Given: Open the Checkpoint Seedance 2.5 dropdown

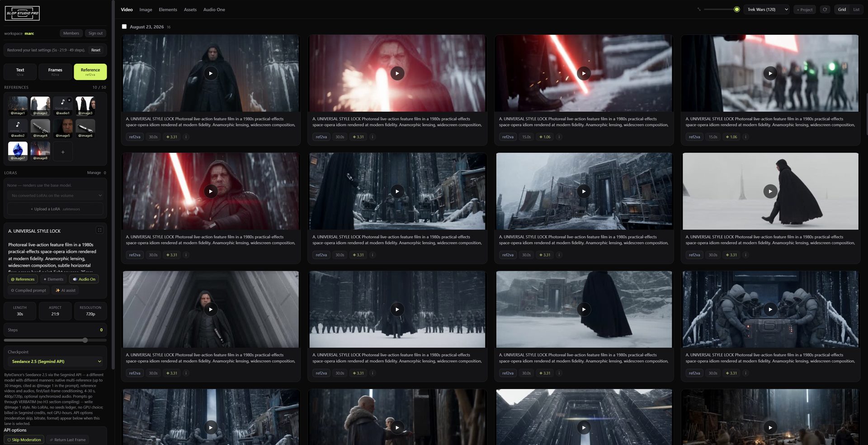Looking at the screenshot, I should pyautogui.click(x=56, y=361).
